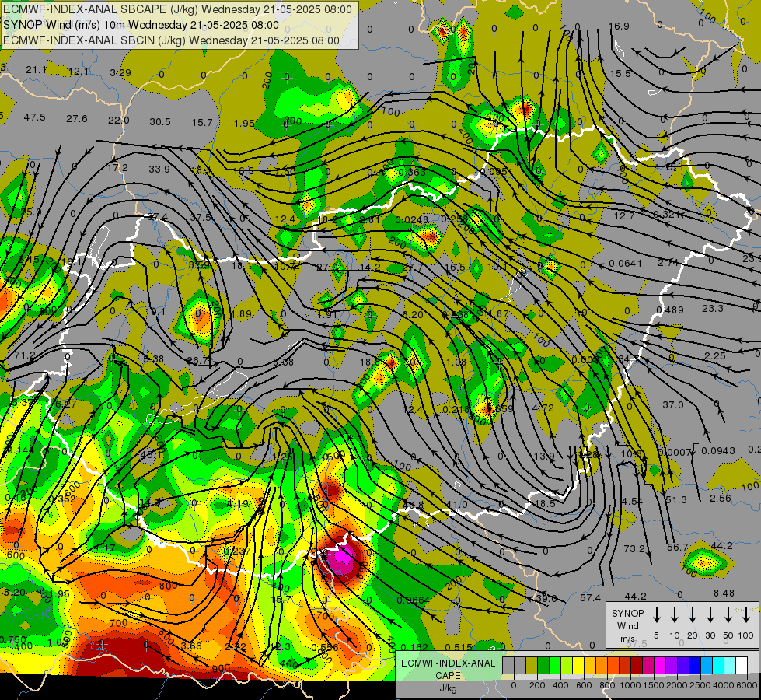761x700 pixels.
Task: Click the '4.72' value on the map
Action: click(x=543, y=408)
